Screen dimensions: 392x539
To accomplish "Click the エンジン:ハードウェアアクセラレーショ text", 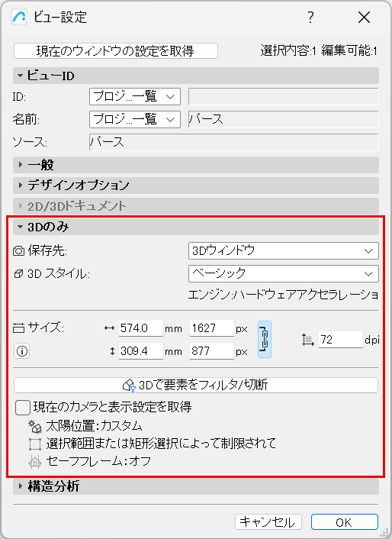I will pos(283,295).
